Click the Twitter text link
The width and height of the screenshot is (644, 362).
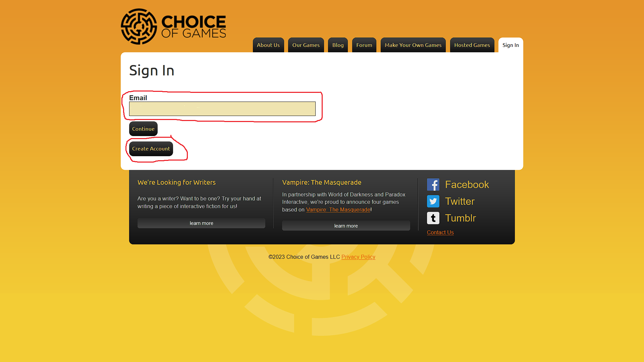tap(460, 201)
